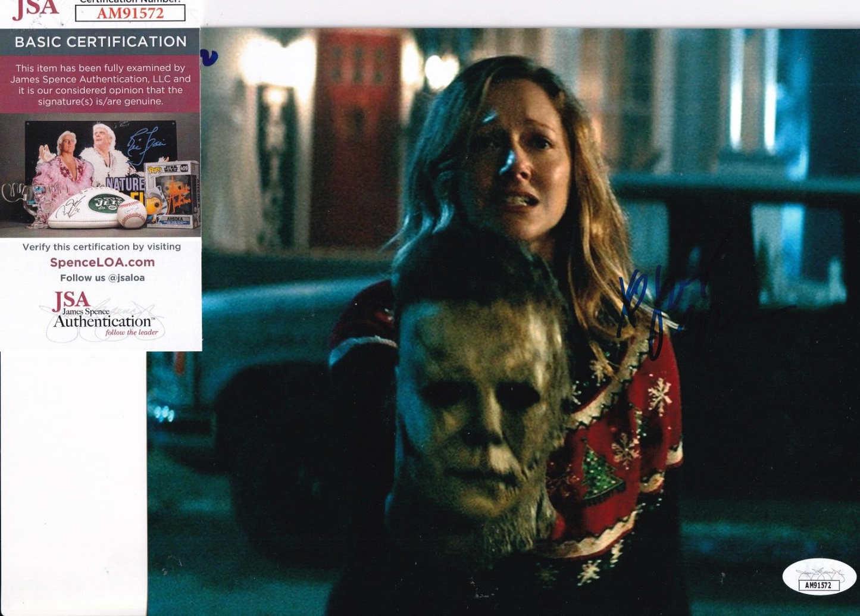The width and height of the screenshot is (860, 616).
Task: Click the 'follow the leader' tagline
Action: click(132, 333)
